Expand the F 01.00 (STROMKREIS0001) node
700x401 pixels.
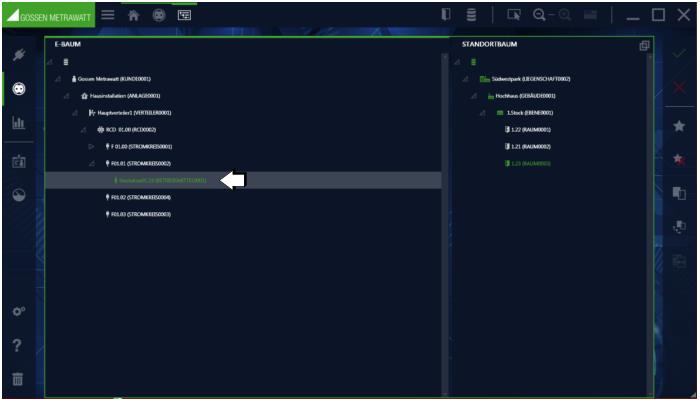click(90, 146)
